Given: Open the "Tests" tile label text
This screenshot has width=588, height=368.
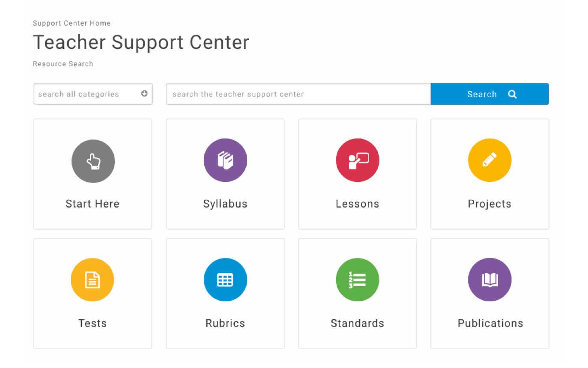Looking at the screenshot, I should (x=93, y=323).
